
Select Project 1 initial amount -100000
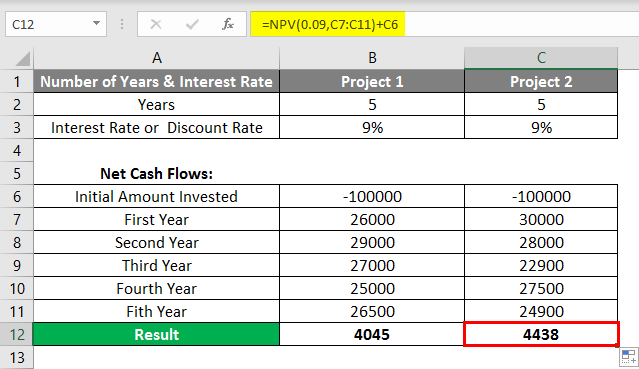(x=372, y=197)
